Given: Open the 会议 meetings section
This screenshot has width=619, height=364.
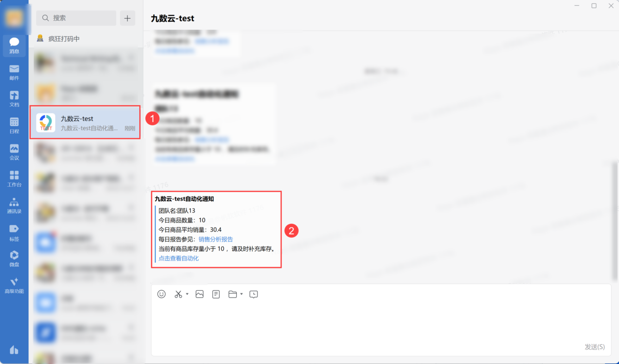Looking at the screenshot, I should pos(14,152).
